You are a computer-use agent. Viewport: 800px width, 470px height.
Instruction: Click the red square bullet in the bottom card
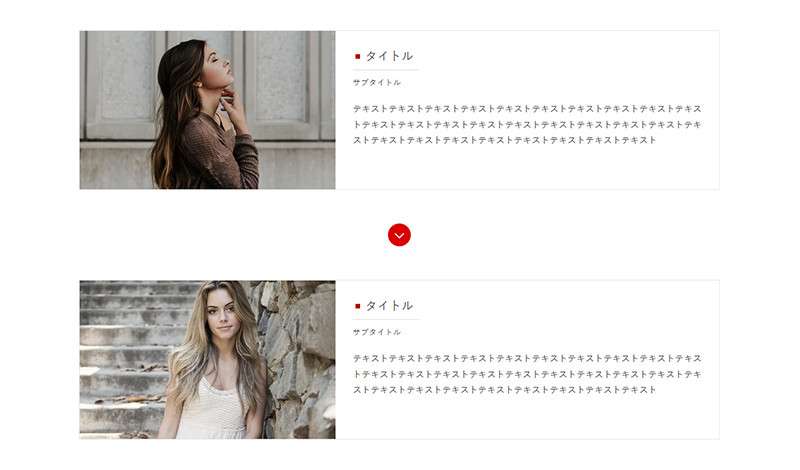[358, 306]
